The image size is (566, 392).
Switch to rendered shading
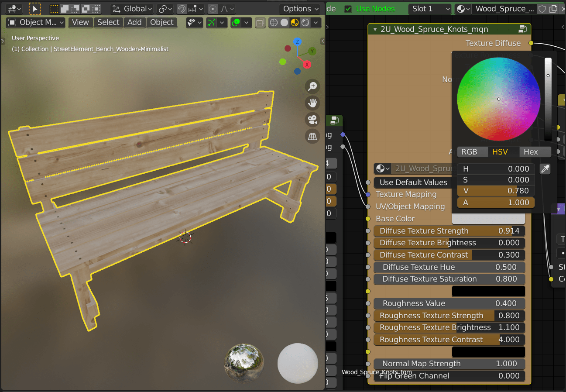pos(305,22)
